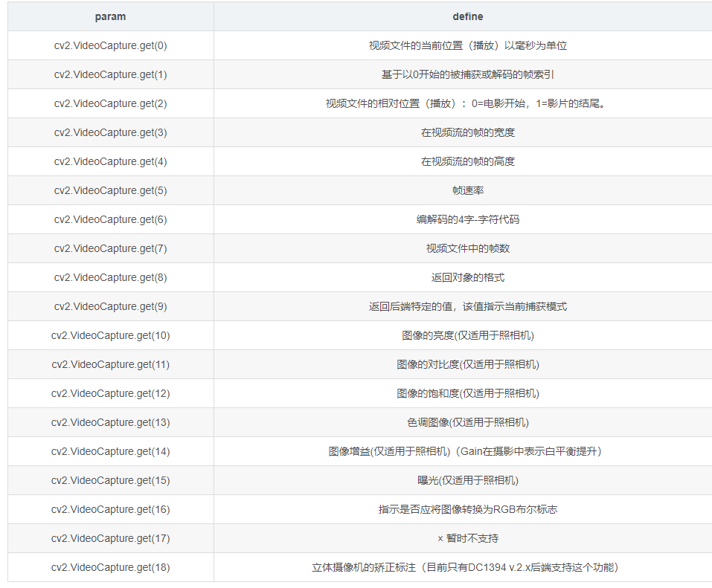
Task: Click definition '色调图像(仅适用于照相机)'
Action: [468, 423]
